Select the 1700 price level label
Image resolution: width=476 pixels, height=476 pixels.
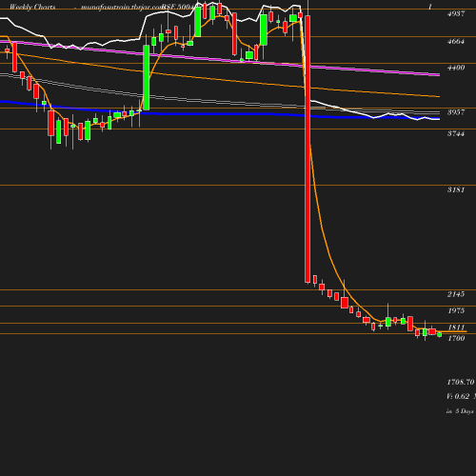click(x=456, y=339)
